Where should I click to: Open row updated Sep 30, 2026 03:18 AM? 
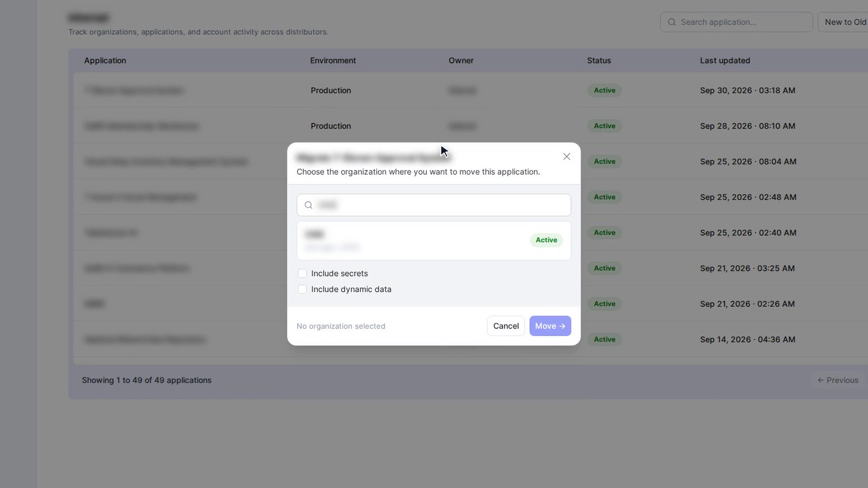(x=470, y=90)
